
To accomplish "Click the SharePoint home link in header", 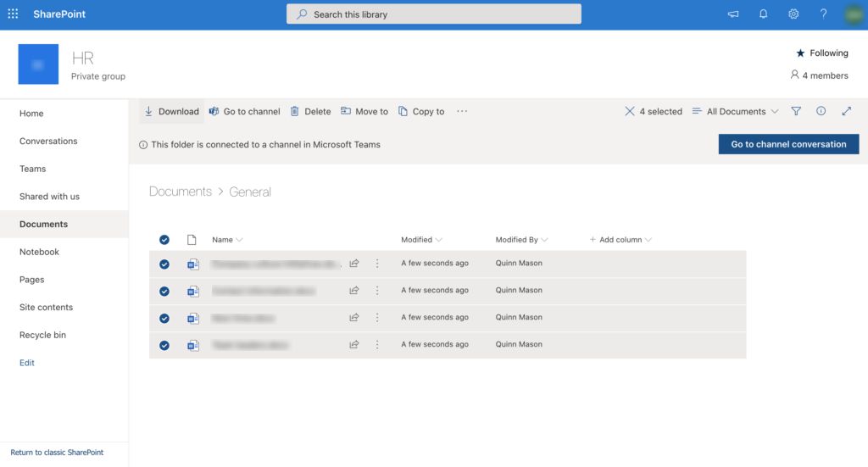I will 59,14.
